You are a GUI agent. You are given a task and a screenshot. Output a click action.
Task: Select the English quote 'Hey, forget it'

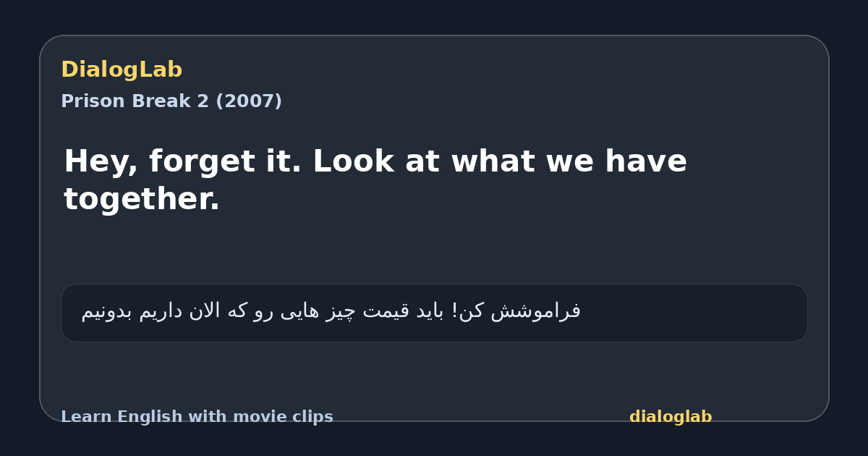[x=375, y=180]
